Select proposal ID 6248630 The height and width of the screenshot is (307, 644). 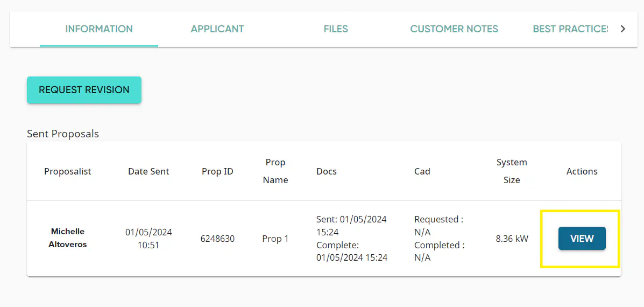217,239
